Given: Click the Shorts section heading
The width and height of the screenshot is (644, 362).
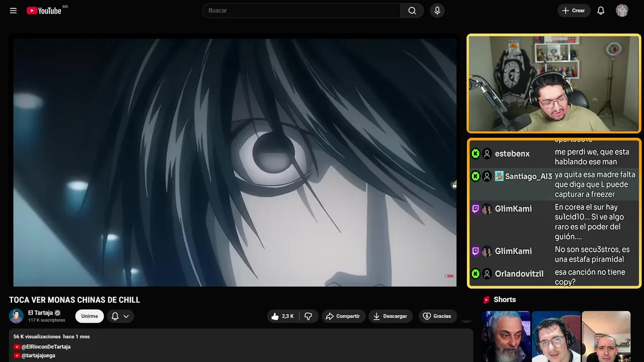Looking at the screenshot, I should pos(505,300).
